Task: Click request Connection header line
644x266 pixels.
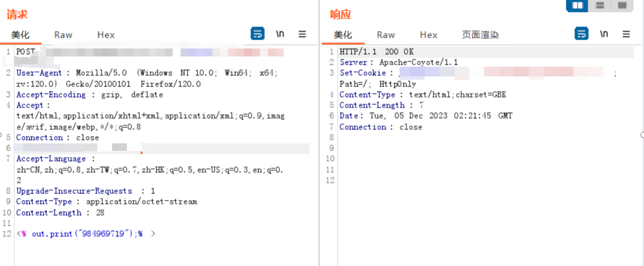Action: pyautogui.click(x=58, y=138)
